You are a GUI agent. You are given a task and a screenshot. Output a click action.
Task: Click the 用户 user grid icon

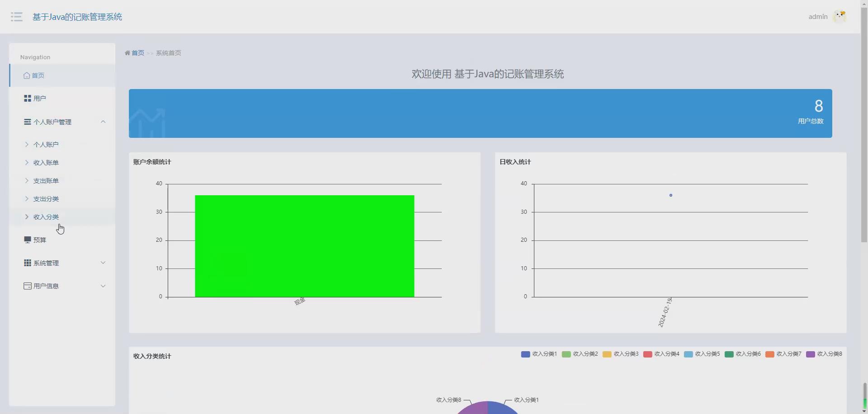coord(27,98)
